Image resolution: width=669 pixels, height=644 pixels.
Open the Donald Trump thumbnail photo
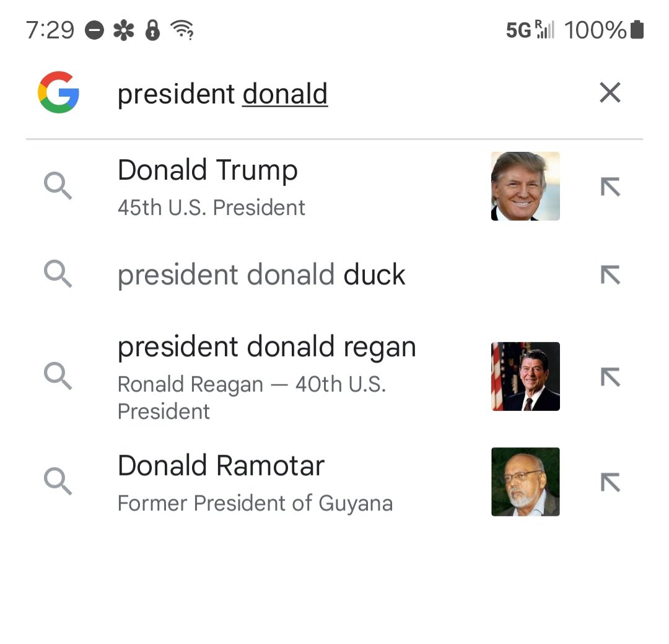point(525,186)
